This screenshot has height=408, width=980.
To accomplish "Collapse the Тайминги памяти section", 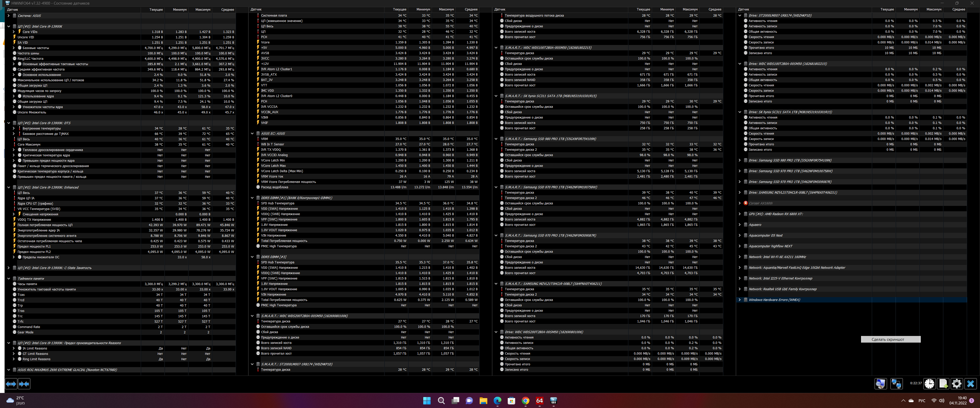I will [x=9, y=278].
